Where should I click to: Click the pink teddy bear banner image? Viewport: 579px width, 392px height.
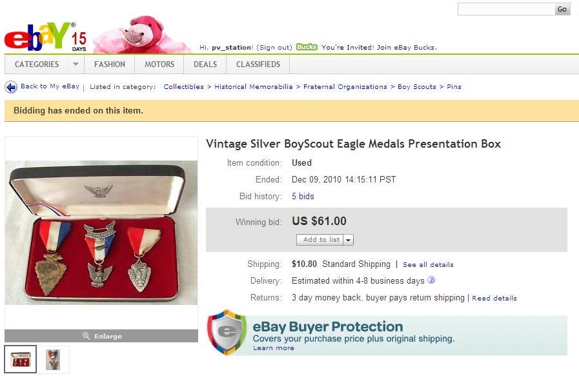[141, 35]
